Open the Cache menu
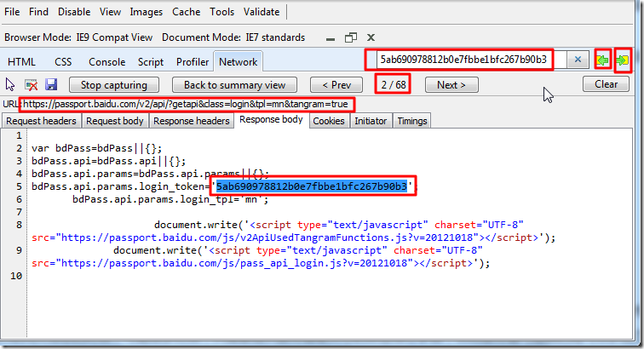644x349 pixels. [186, 12]
